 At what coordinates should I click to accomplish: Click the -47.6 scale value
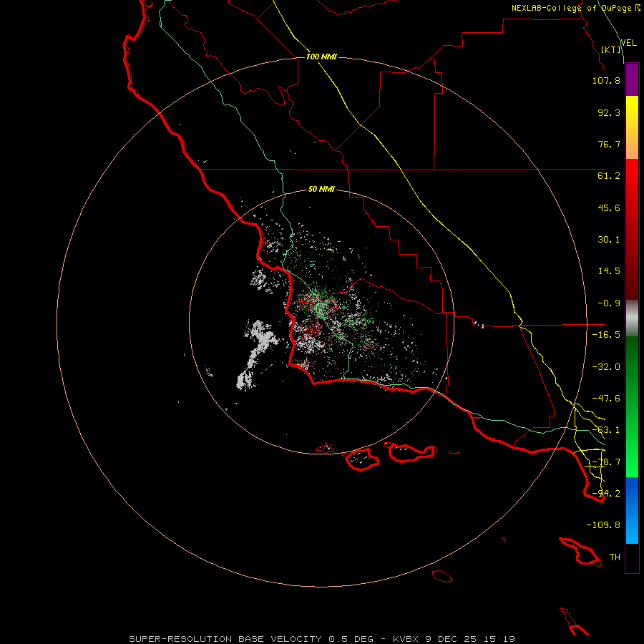tap(606, 399)
